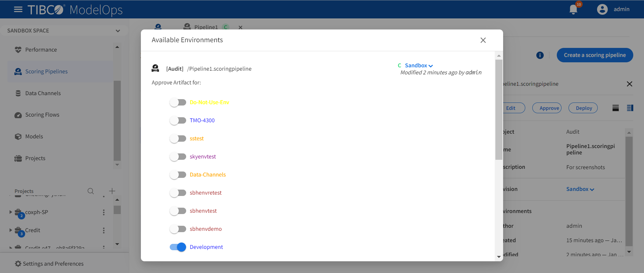Search projects with the magnifier icon
The height and width of the screenshot is (273, 644).
[91, 191]
